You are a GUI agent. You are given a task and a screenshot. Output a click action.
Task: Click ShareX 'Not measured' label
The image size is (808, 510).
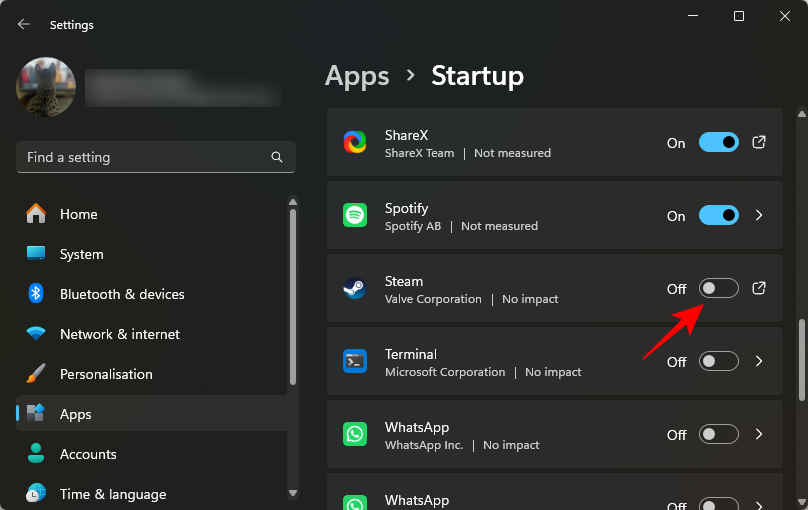(512, 153)
